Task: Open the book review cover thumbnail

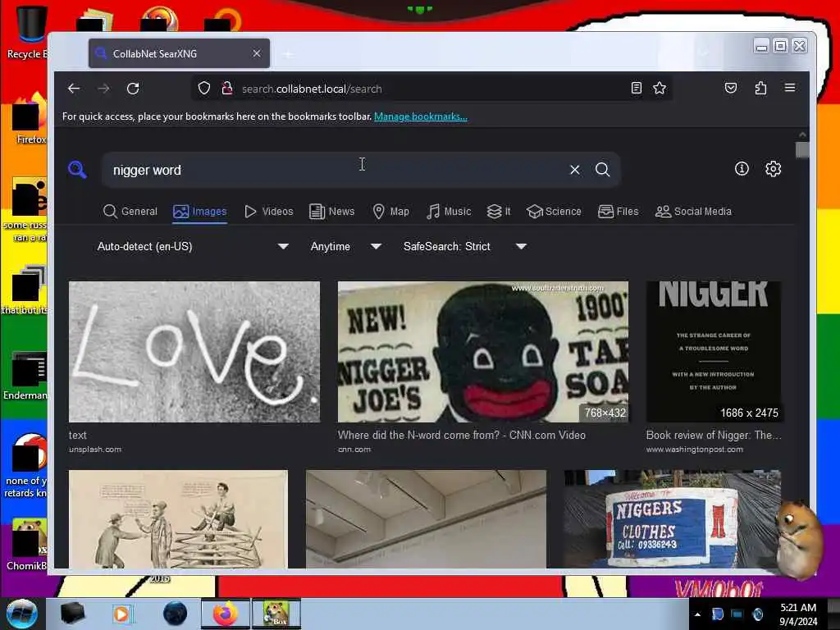Action: [713, 352]
